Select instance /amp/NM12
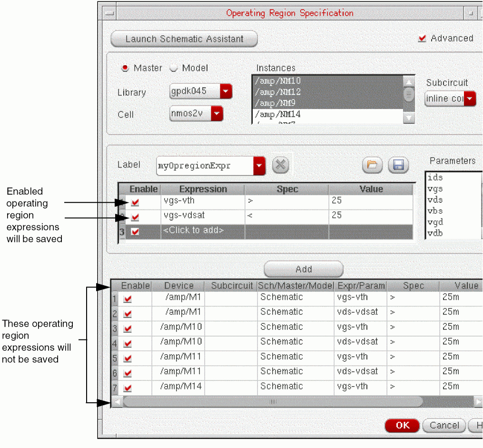The image size is (483, 448). point(328,92)
